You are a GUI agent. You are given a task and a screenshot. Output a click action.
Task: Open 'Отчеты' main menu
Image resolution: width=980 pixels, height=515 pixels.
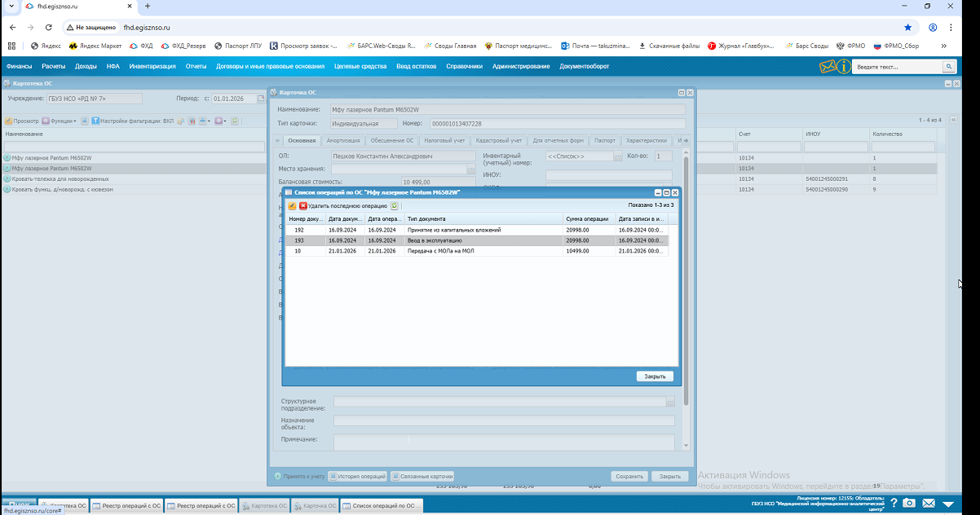[196, 66]
